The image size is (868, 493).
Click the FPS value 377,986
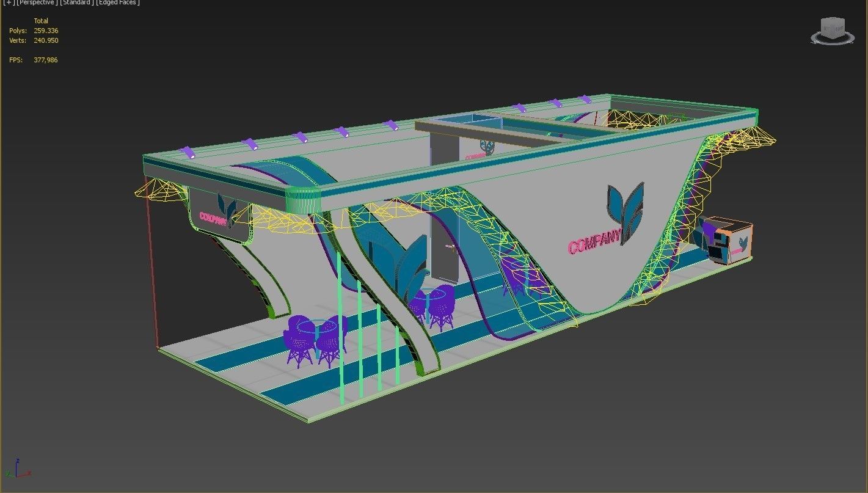tap(46, 60)
